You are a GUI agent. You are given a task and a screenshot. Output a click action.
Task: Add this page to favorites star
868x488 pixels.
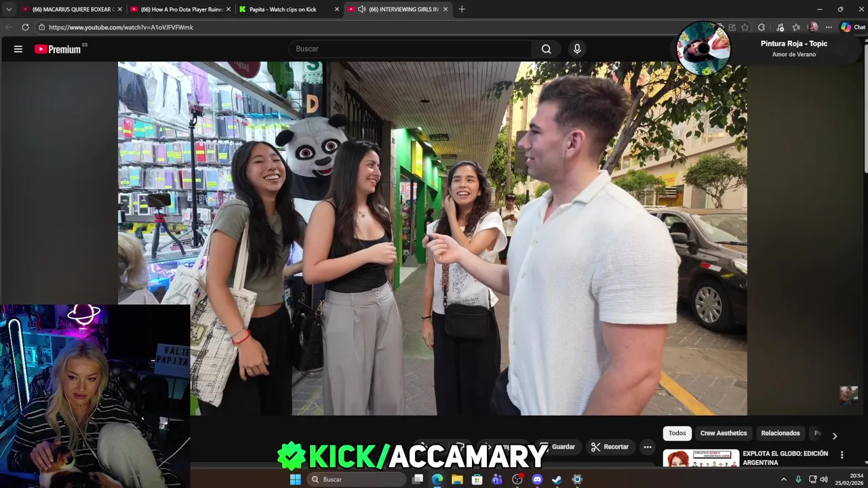coord(745,27)
